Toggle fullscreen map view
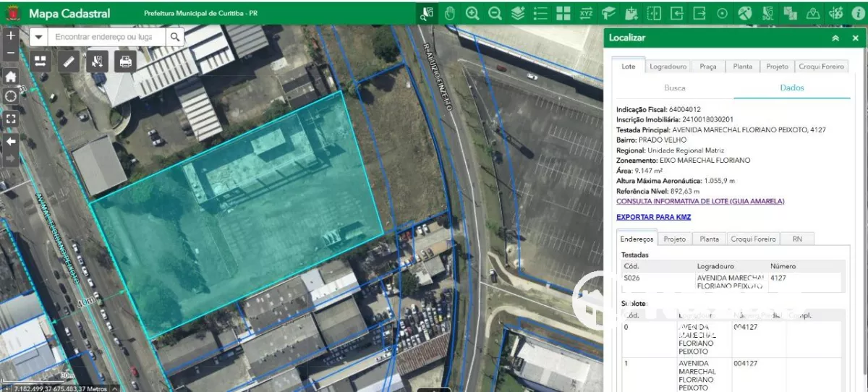 click(x=11, y=118)
